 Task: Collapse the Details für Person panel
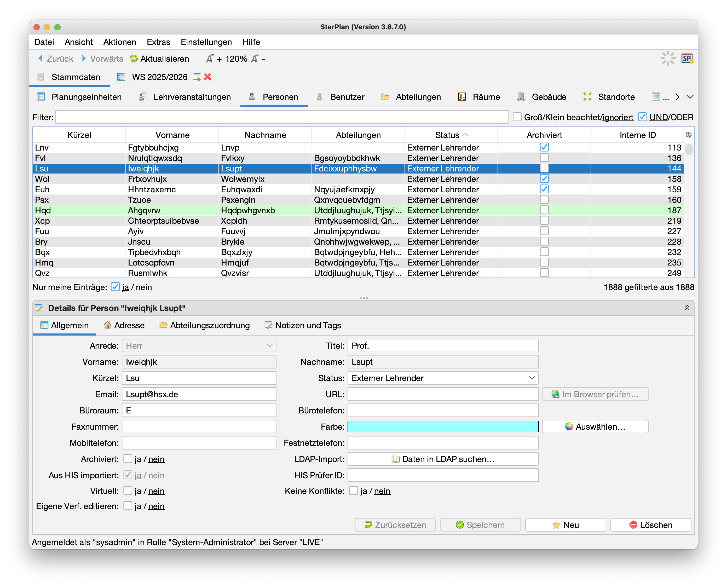pyautogui.click(x=687, y=308)
